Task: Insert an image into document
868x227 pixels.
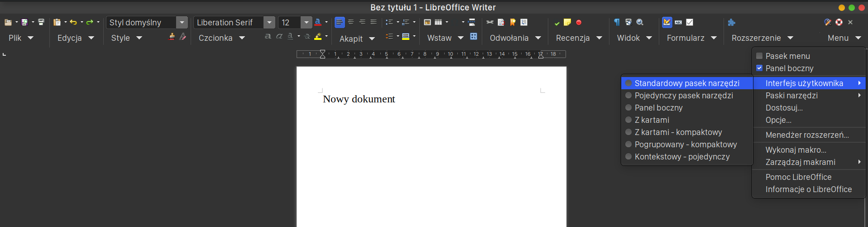Action: pos(427,22)
